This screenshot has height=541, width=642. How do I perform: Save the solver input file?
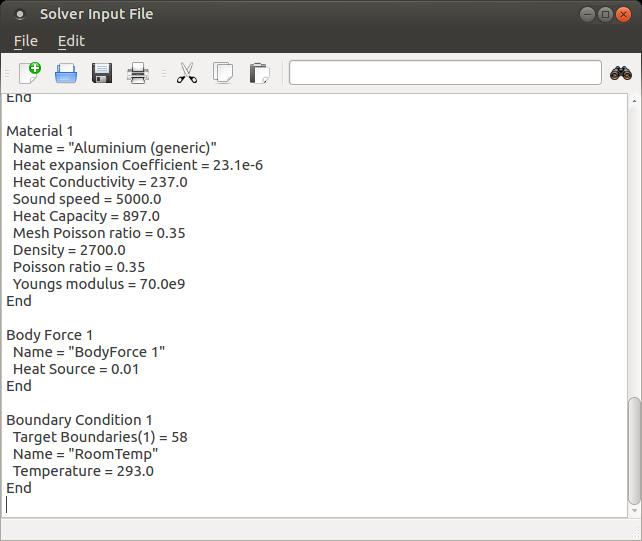[102, 73]
